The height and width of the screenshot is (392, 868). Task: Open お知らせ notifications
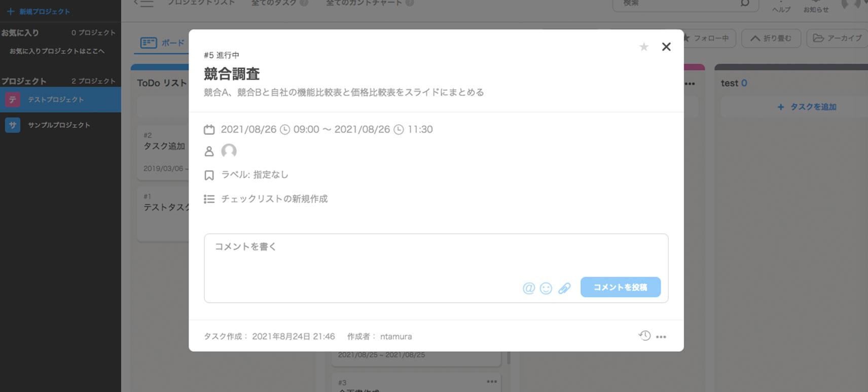tap(816, 7)
